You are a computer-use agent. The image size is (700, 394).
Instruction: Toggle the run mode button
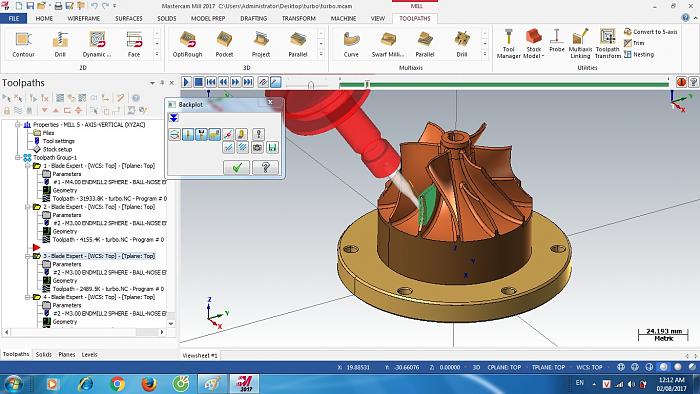coord(275,82)
